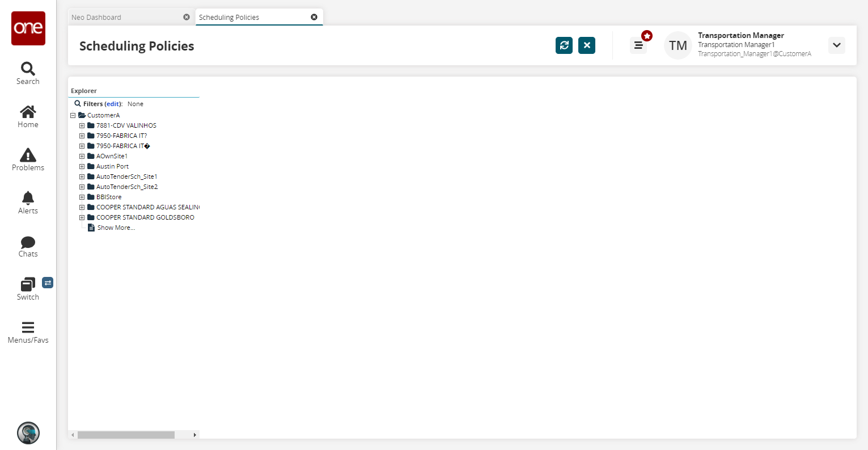Select AOwnSite1 in the tree

(x=112, y=156)
